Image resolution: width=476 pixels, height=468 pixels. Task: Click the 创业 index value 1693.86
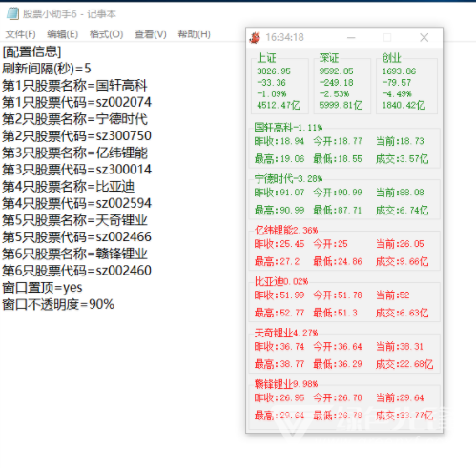click(399, 71)
